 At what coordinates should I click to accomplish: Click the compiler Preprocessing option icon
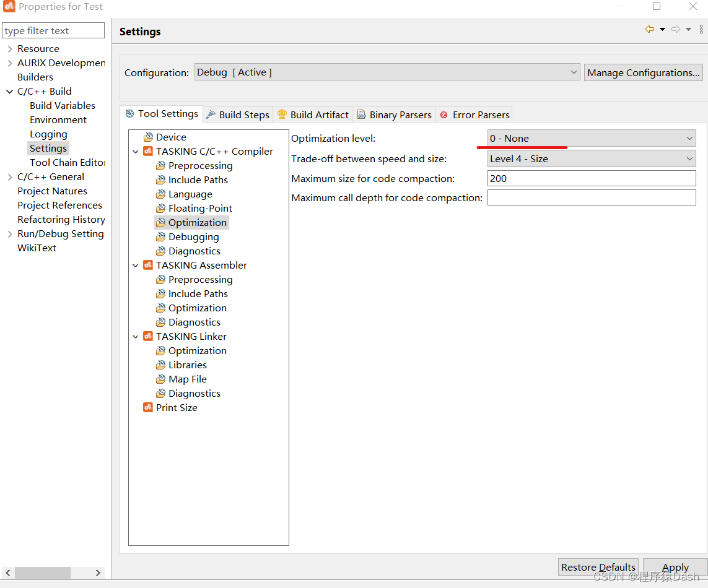click(x=161, y=166)
